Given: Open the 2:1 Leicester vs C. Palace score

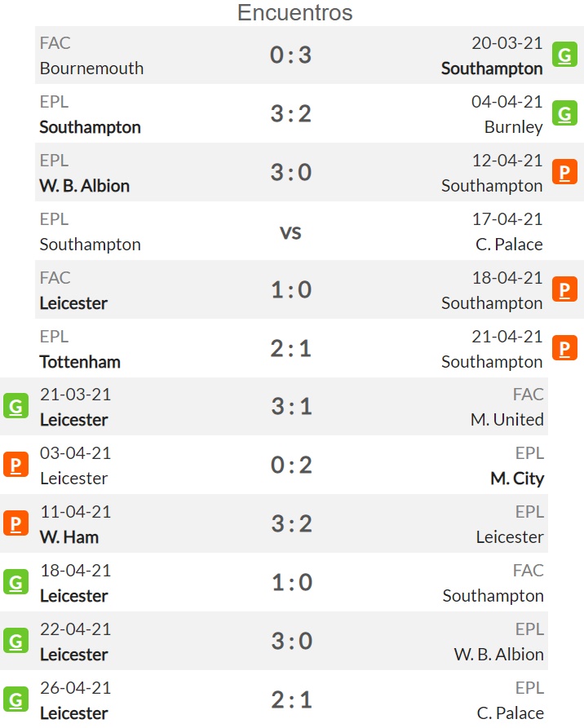Looking at the screenshot, I should point(291,700).
